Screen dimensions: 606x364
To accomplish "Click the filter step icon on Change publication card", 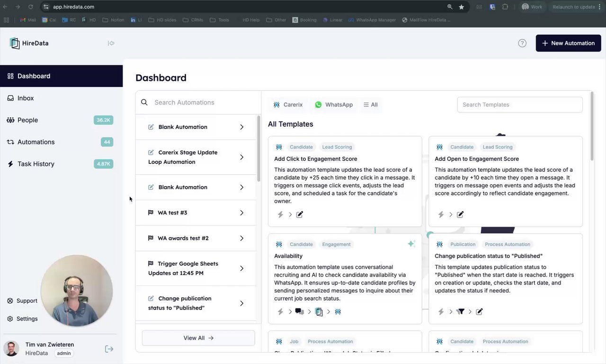I will pos(460,311).
